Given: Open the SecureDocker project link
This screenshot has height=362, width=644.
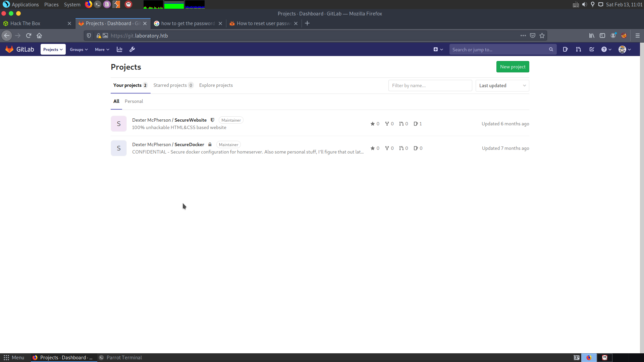Looking at the screenshot, I should click(x=189, y=144).
